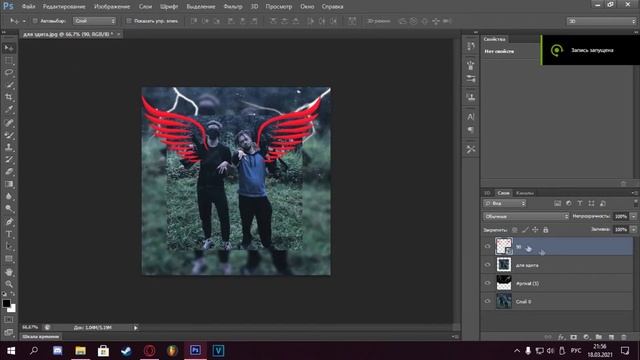The width and height of the screenshot is (640, 360).
Task: Select the Magic Wand tool
Action: tap(9, 85)
